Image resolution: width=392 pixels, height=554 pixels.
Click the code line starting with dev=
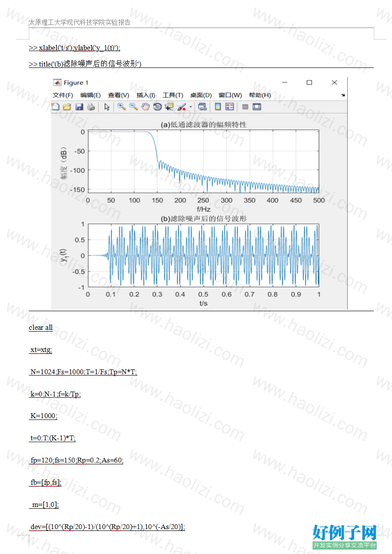[107, 527]
